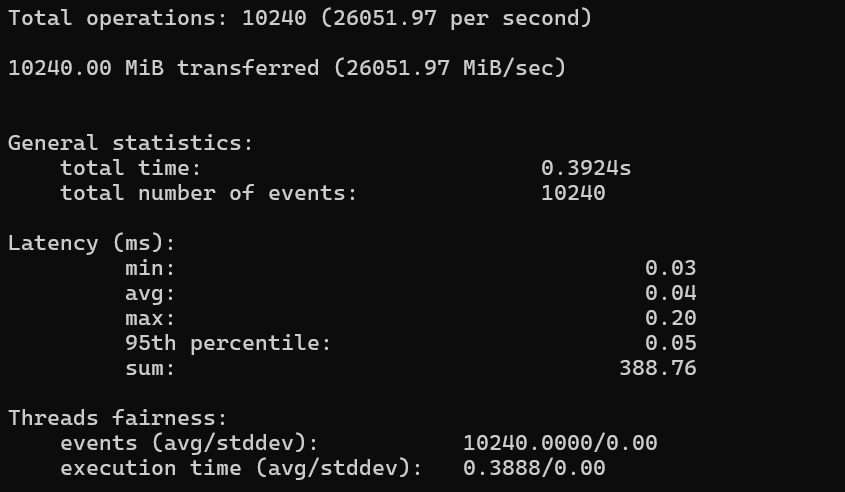Click the Total operations line
The height and width of the screenshot is (492, 845).
point(300,18)
